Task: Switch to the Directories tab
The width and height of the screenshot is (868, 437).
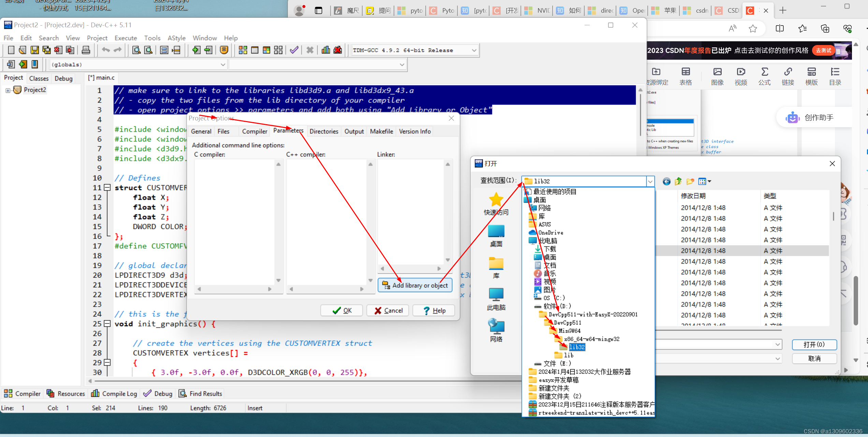Action: 324,131
